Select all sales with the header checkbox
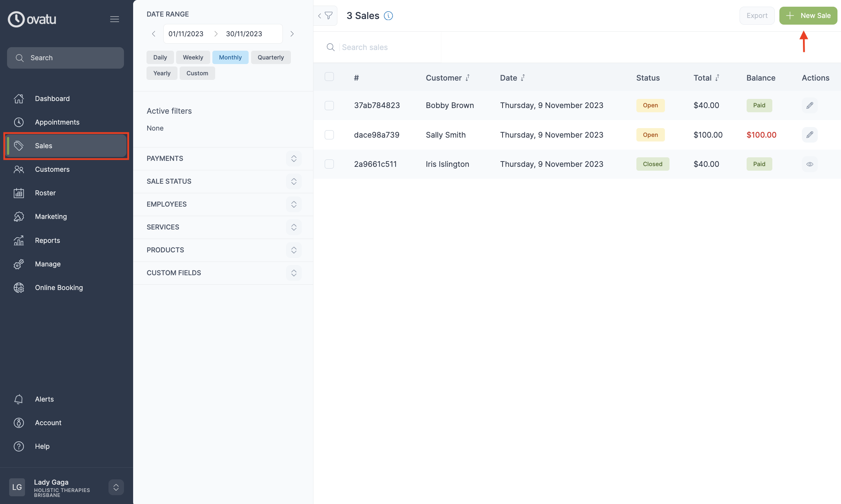Image resolution: width=841 pixels, height=504 pixels. point(329,77)
